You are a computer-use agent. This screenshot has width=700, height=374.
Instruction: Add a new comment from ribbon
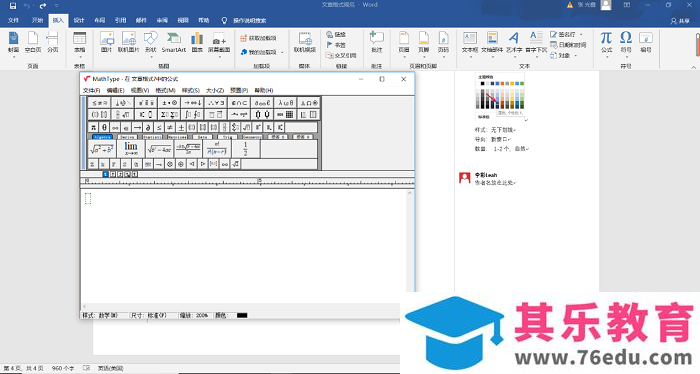click(x=377, y=43)
